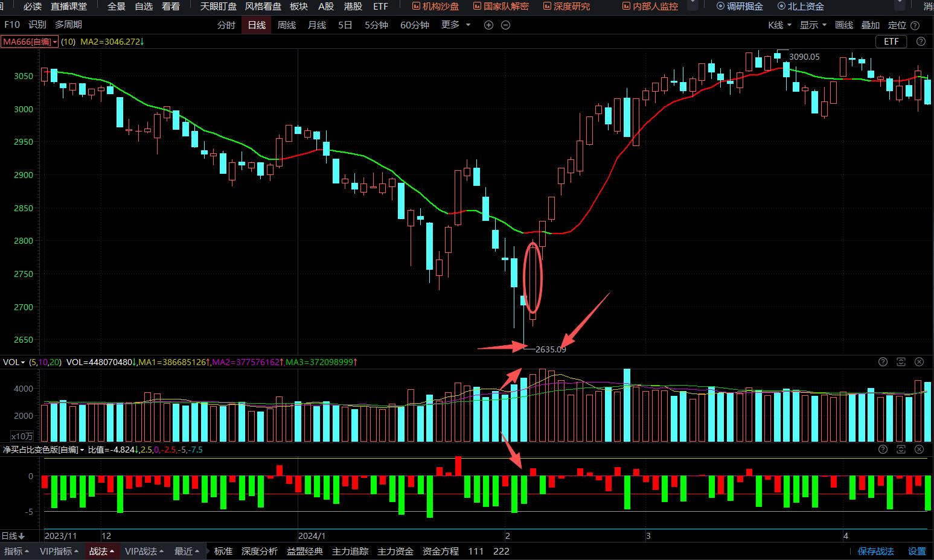This screenshot has width=934, height=560.
Task: Open help icon in 净买占比 panel header
Action: (x=883, y=450)
